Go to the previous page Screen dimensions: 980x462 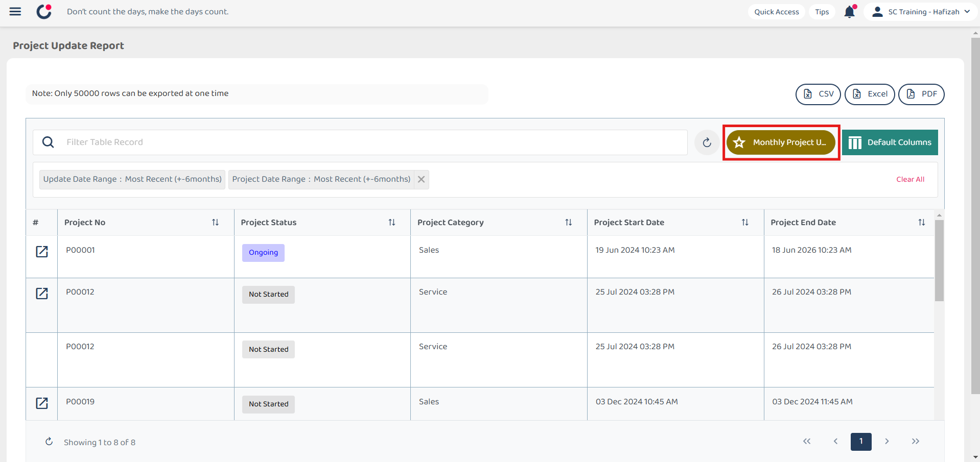835,442
